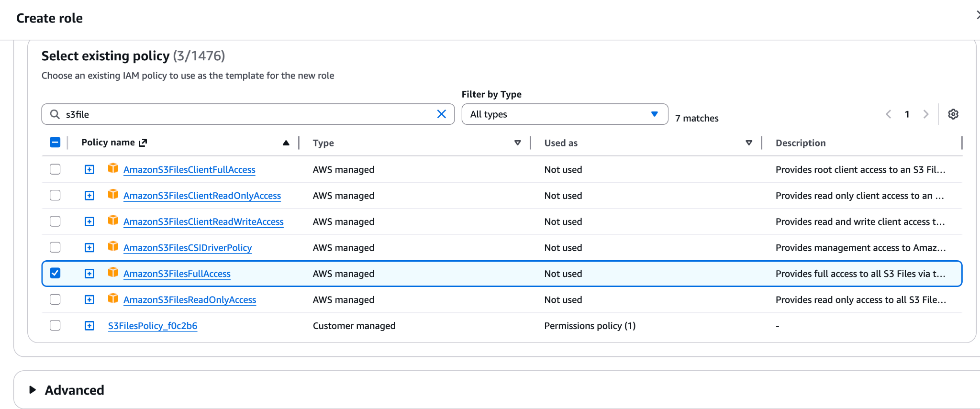Image resolution: width=980 pixels, height=409 pixels.
Task: Check the AmazonS3FilesCSIDriverPolicy checkbox
Action: click(x=55, y=247)
